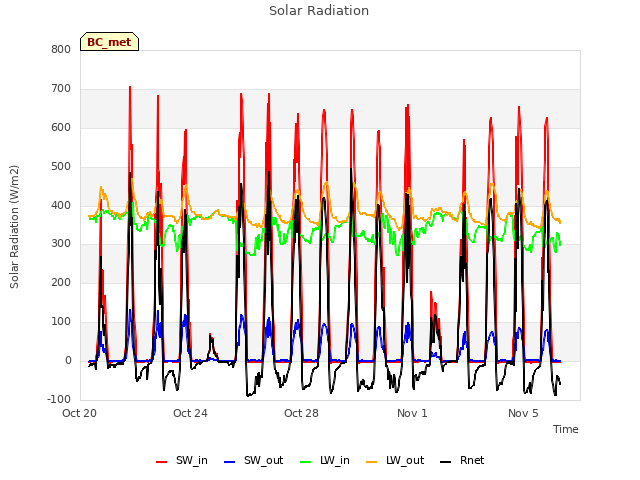Click the 100 y-axis tick label
Screen dimensions: 640x480
(x=61, y=322)
